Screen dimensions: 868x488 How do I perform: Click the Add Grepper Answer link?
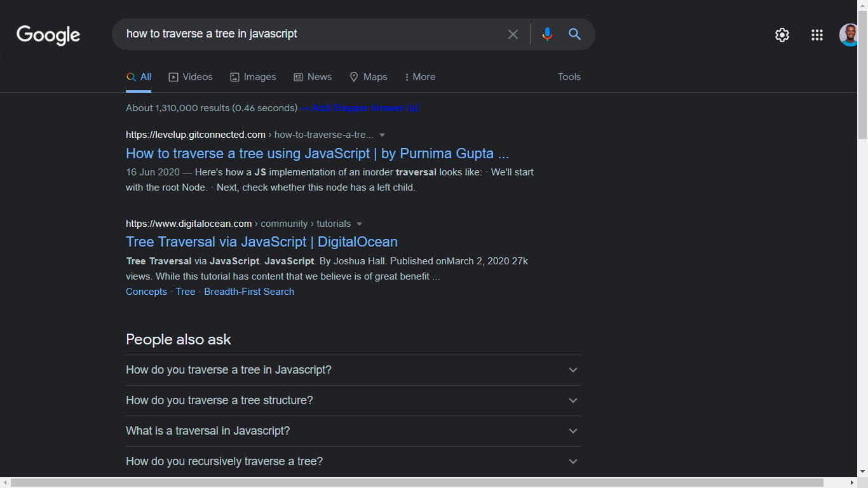[x=359, y=108]
